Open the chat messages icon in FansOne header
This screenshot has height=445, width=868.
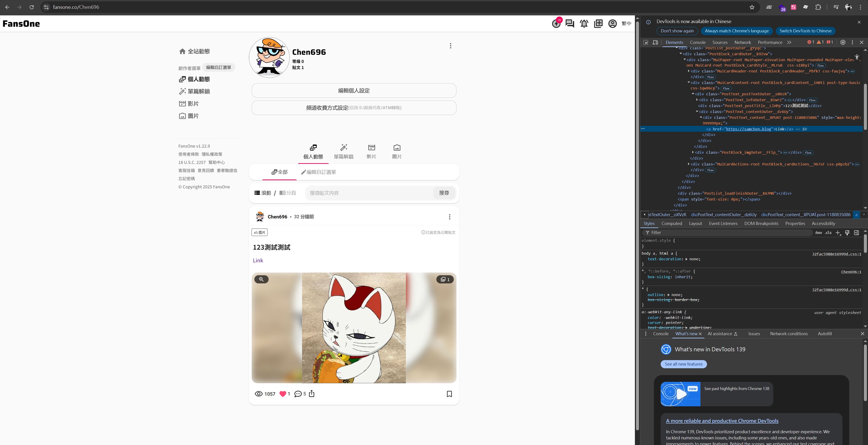pyautogui.click(x=570, y=24)
